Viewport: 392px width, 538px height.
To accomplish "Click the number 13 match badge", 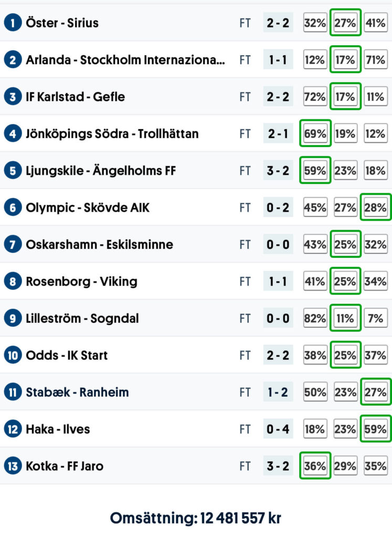I will (12, 466).
